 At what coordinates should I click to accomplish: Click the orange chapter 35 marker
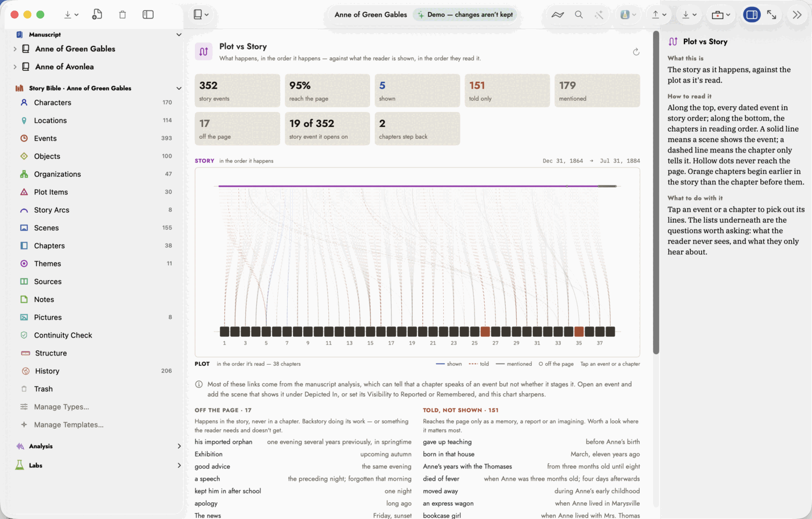pos(579,332)
